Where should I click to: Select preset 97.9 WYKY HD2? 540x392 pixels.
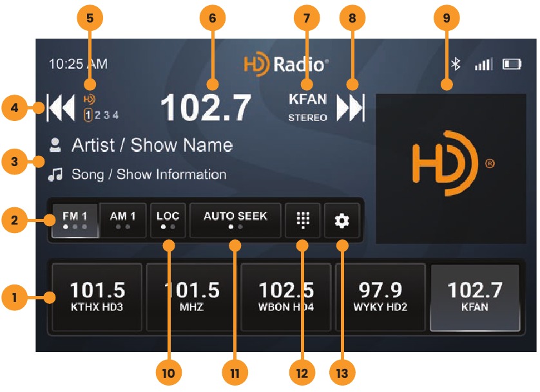point(380,297)
